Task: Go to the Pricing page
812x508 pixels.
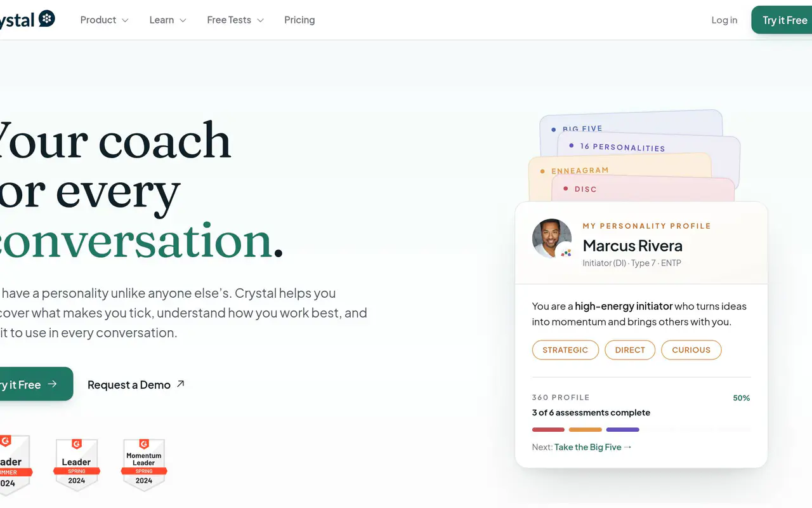Action: pos(299,20)
